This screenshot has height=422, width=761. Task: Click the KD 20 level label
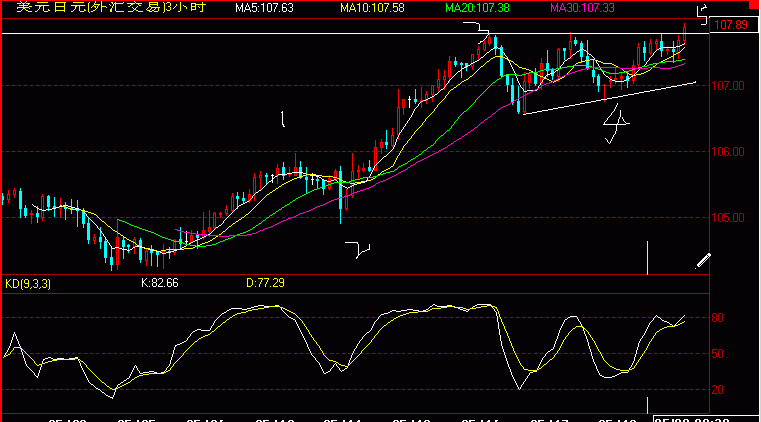(x=717, y=390)
